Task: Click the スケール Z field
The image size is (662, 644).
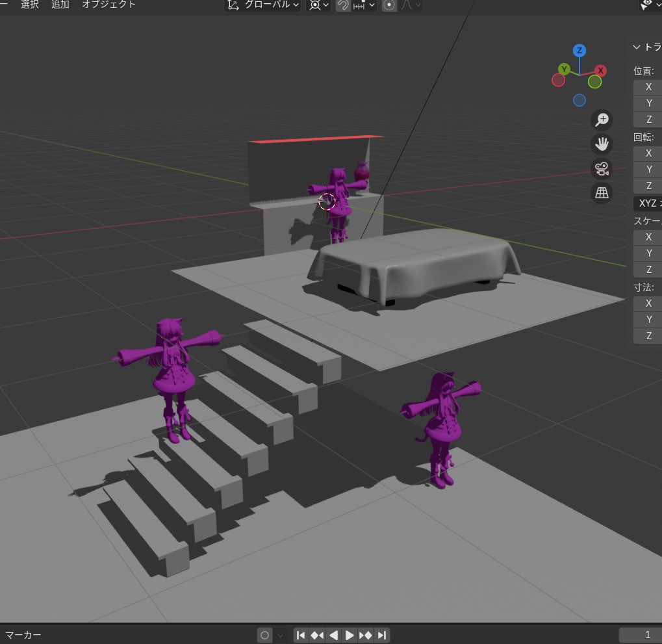Action: coord(648,270)
